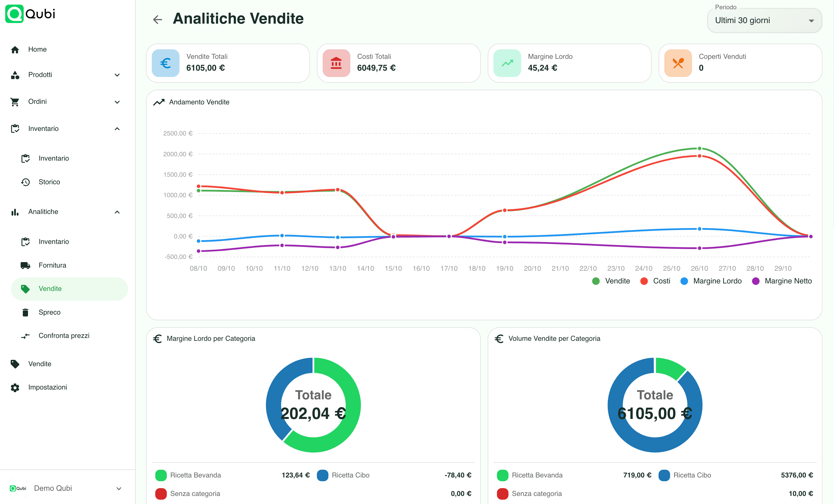
Task: Toggle the Costi series visibility
Action: pos(655,281)
